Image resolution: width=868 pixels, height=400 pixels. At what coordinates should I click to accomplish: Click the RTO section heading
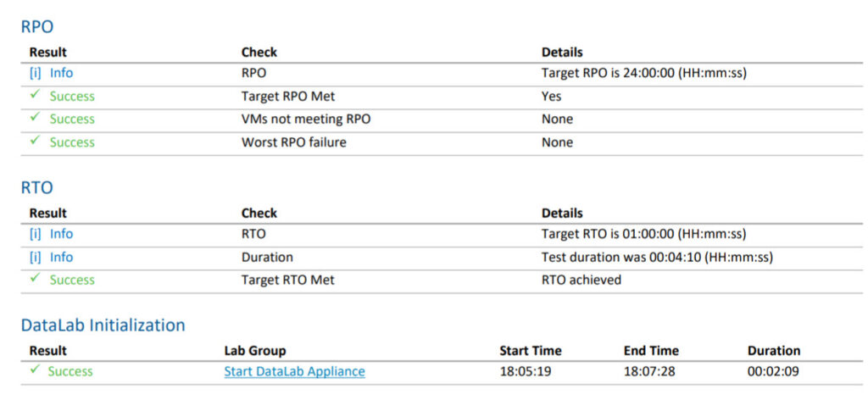pyautogui.click(x=36, y=187)
